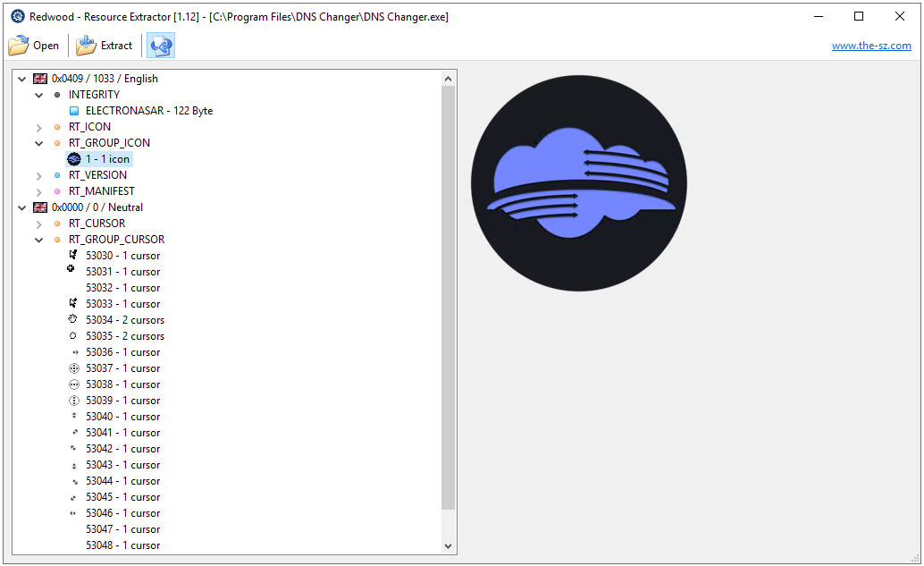Click the pink dot beside RT_MANIFEST
Screen dimensions: 924x566
pos(57,191)
